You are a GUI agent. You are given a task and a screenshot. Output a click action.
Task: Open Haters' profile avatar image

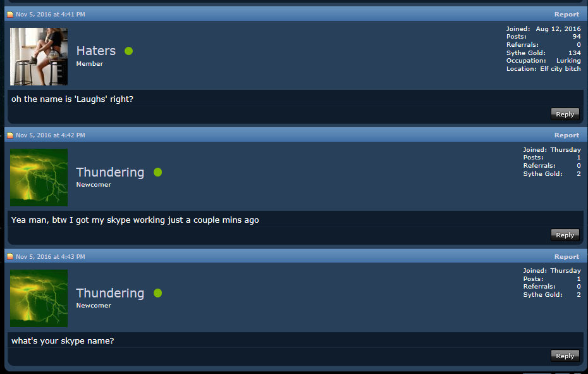(39, 56)
